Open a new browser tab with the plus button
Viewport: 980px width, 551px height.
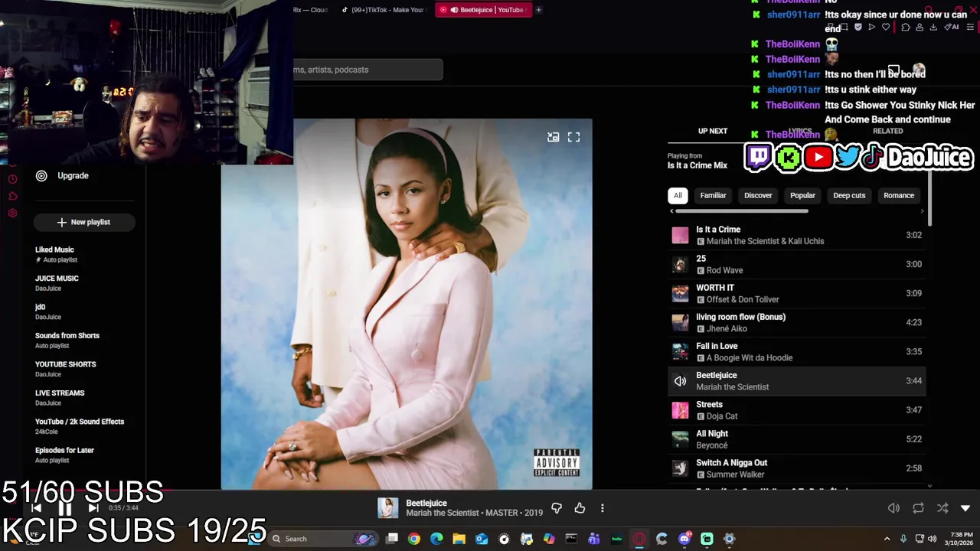(x=538, y=10)
